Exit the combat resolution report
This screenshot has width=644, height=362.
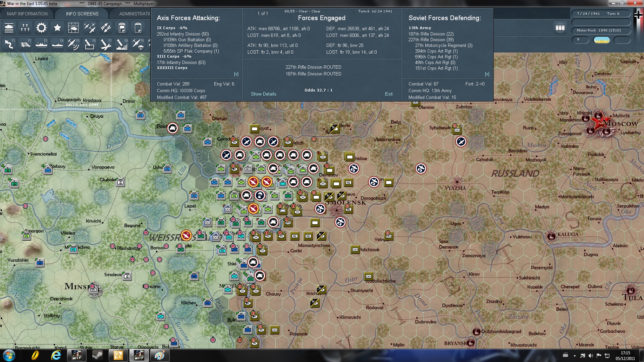coord(389,94)
